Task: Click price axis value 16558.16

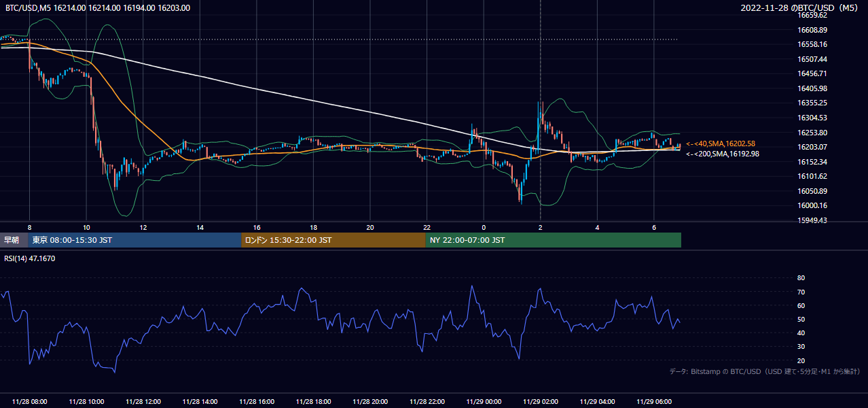Action: pyautogui.click(x=814, y=44)
